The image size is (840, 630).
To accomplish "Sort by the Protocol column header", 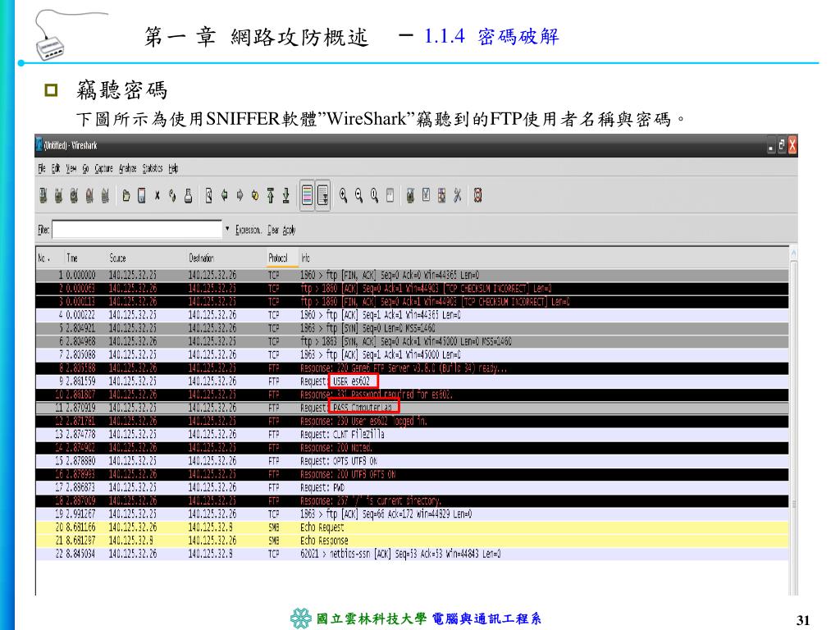I will tap(282, 258).
